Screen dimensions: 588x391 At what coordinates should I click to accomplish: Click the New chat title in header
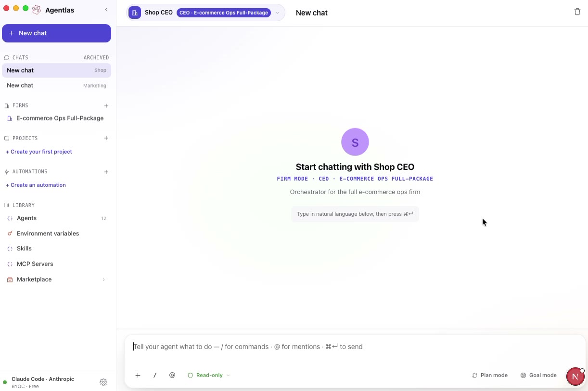coord(312,13)
